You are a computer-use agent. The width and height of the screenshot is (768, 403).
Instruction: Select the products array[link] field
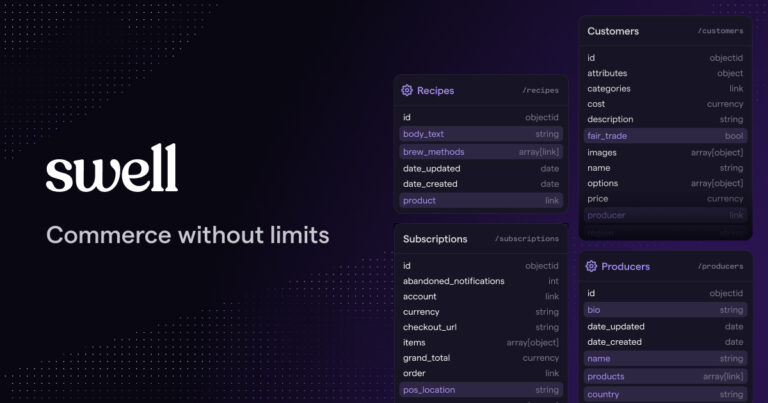coord(665,376)
